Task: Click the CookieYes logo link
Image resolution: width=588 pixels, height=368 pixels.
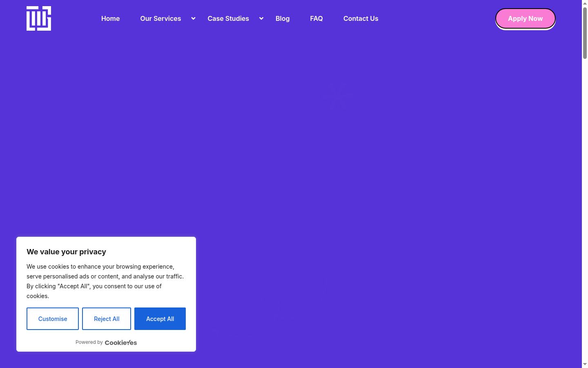Action: pyautogui.click(x=121, y=343)
